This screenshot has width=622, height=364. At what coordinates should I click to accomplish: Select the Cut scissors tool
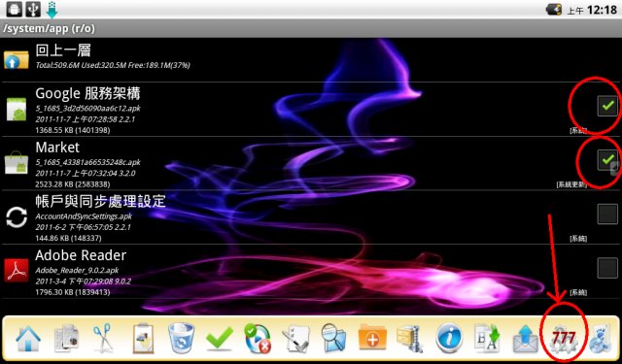click(x=104, y=339)
